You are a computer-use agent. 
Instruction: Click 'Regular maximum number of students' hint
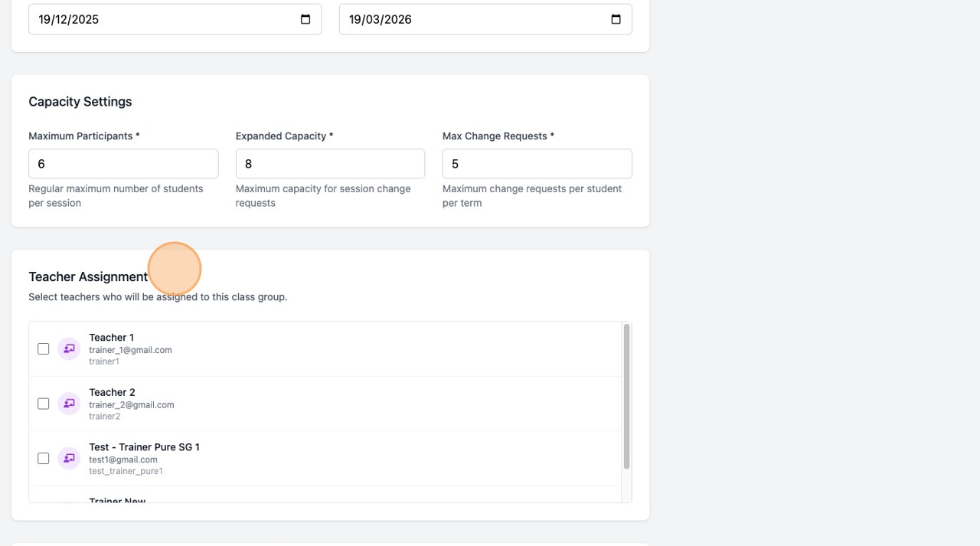click(x=116, y=196)
